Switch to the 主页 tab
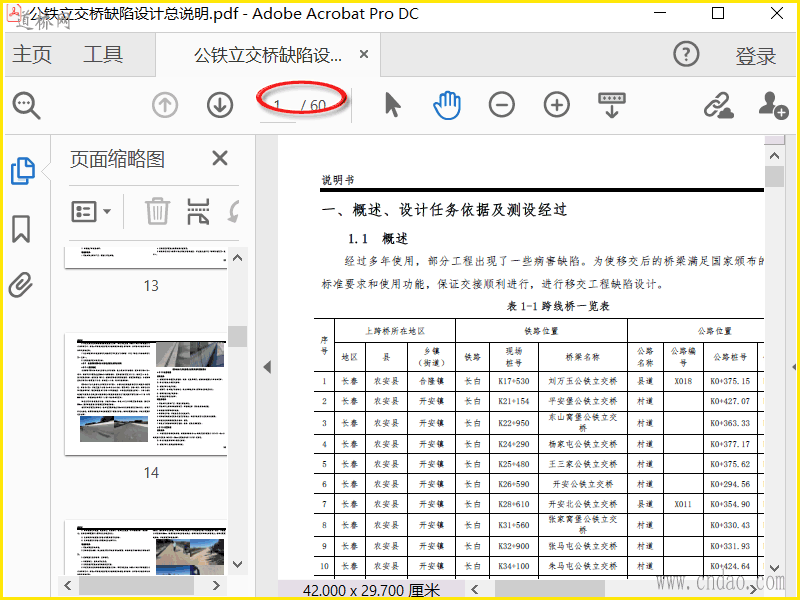Image resolution: width=800 pixels, height=600 pixels. [x=32, y=54]
